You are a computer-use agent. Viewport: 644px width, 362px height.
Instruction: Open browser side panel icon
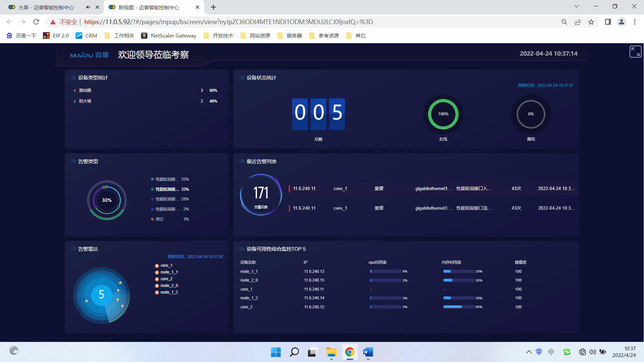[608, 22]
